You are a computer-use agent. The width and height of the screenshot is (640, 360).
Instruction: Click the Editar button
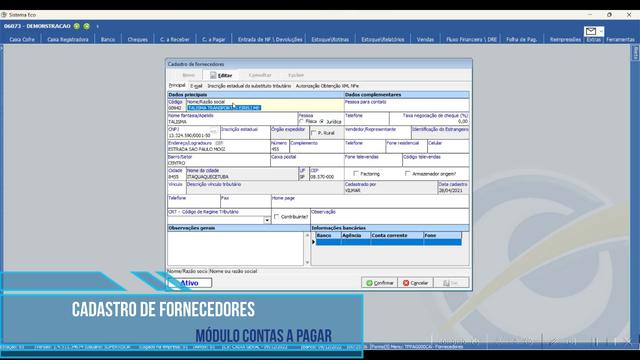tap(221, 75)
